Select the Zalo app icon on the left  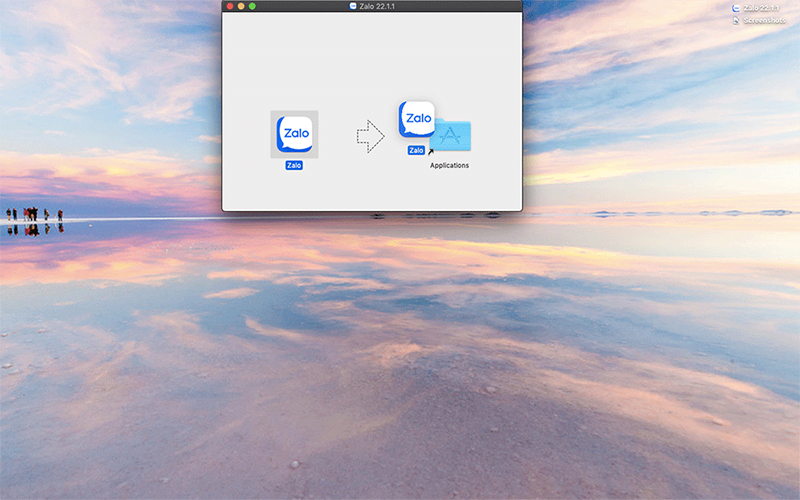point(294,134)
